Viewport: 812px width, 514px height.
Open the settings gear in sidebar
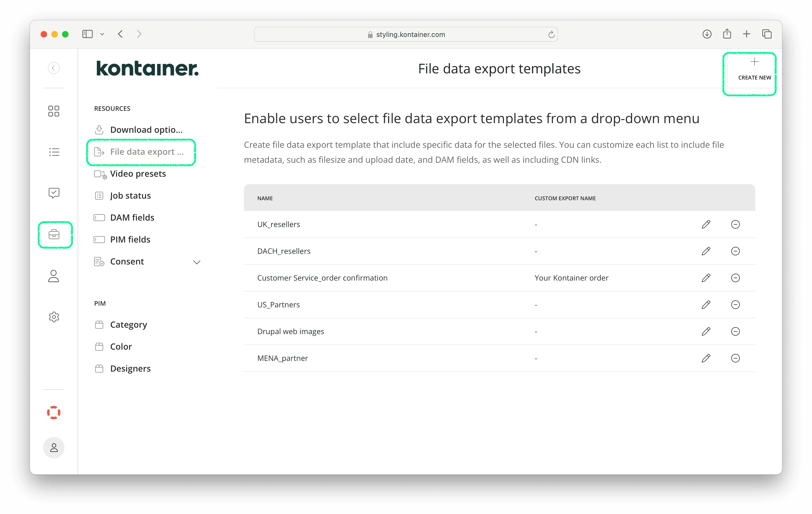pos(53,317)
